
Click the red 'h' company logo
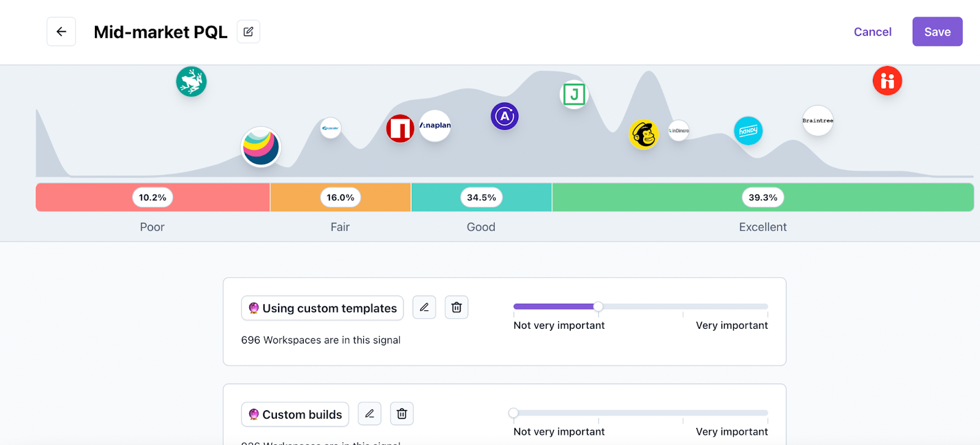[x=887, y=81]
